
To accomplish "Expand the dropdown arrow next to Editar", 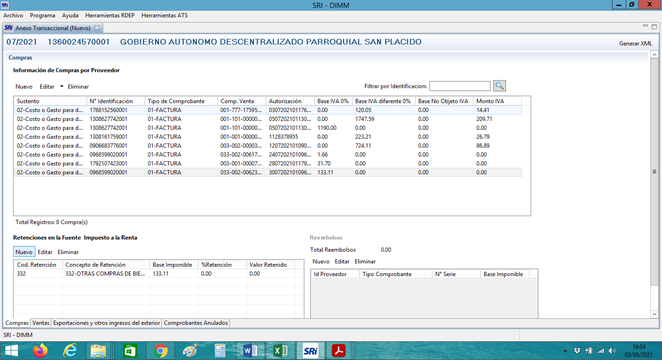I will coord(61,87).
